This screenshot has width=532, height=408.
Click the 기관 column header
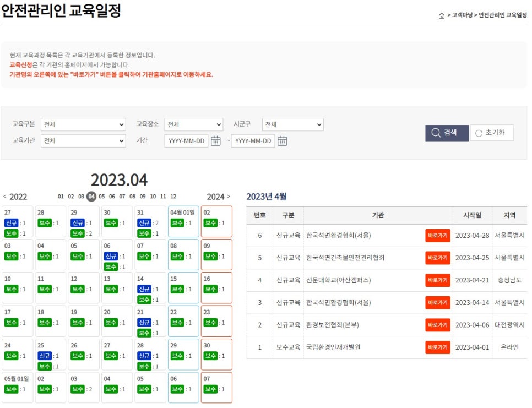(378, 215)
